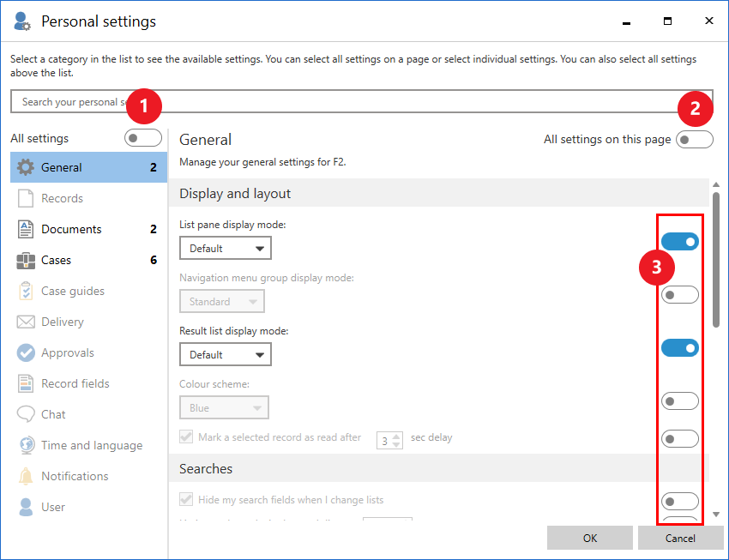This screenshot has width=729, height=560.
Task: Open the List pane display mode dropdown
Action: pyautogui.click(x=226, y=249)
